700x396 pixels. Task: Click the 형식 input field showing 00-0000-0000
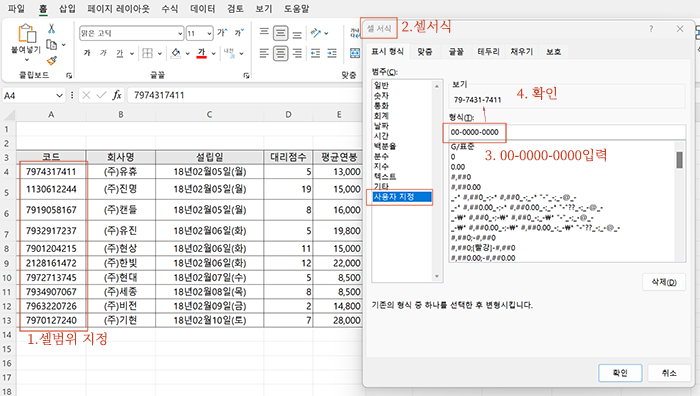tap(567, 132)
